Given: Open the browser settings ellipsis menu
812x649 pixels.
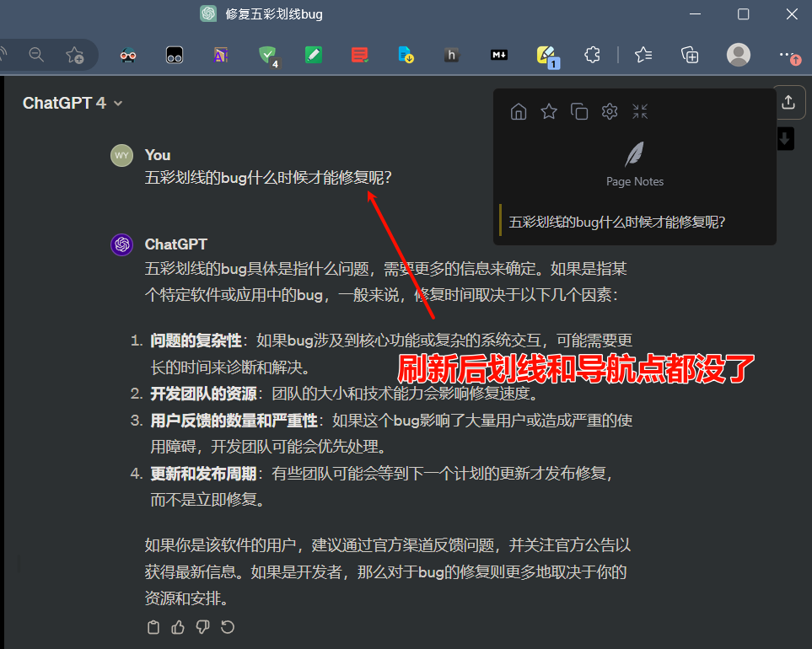Looking at the screenshot, I should [788, 56].
